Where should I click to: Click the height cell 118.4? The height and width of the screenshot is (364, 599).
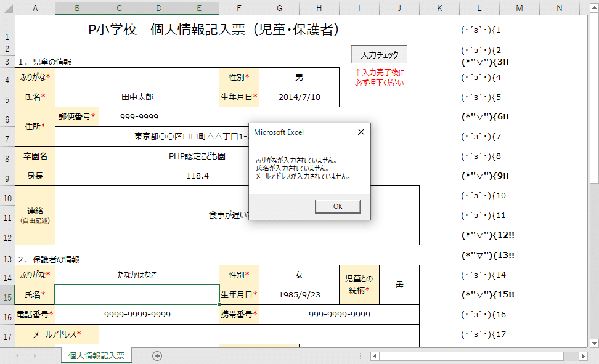pyautogui.click(x=152, y=176)
